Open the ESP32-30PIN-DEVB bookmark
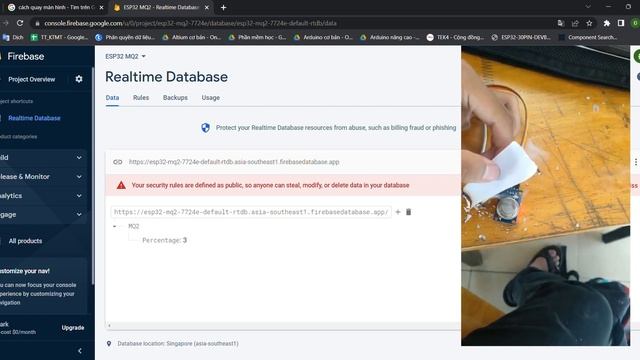 click(x=521, y=37)
